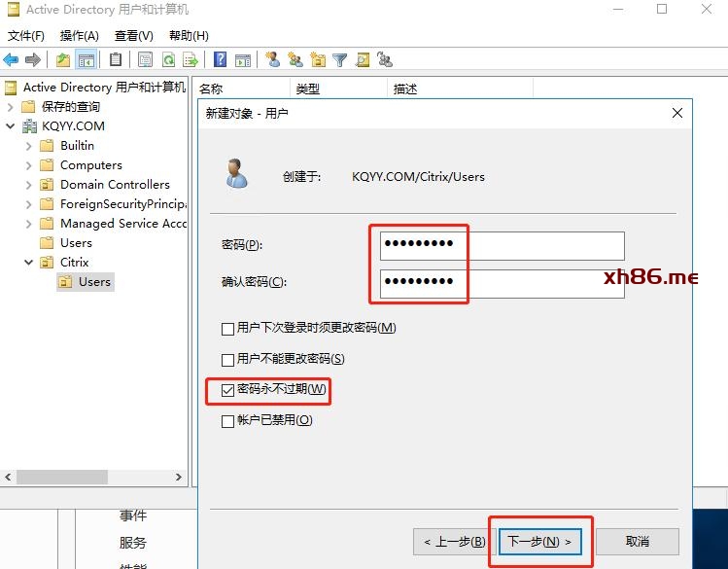This screenshot has width=728, height=569.
Task: Open the 操作(A) menu
Action: 79,36
